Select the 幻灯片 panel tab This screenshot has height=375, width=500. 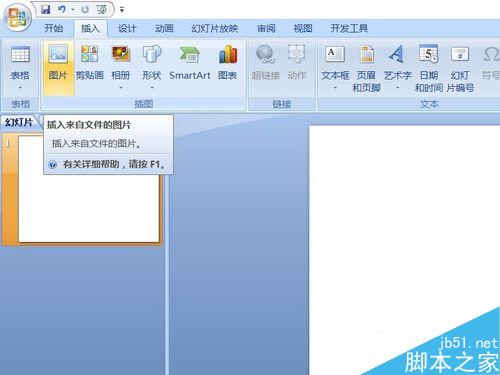19,122
